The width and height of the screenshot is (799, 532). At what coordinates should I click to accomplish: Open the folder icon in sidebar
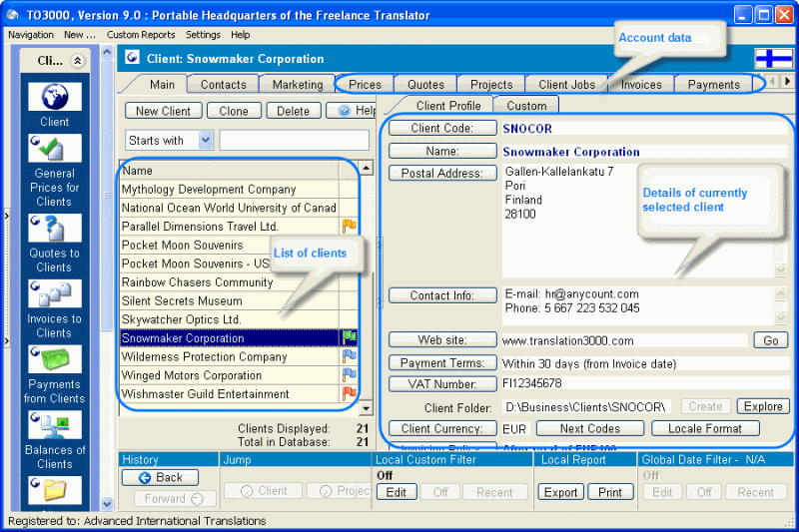tap(55, 490)
